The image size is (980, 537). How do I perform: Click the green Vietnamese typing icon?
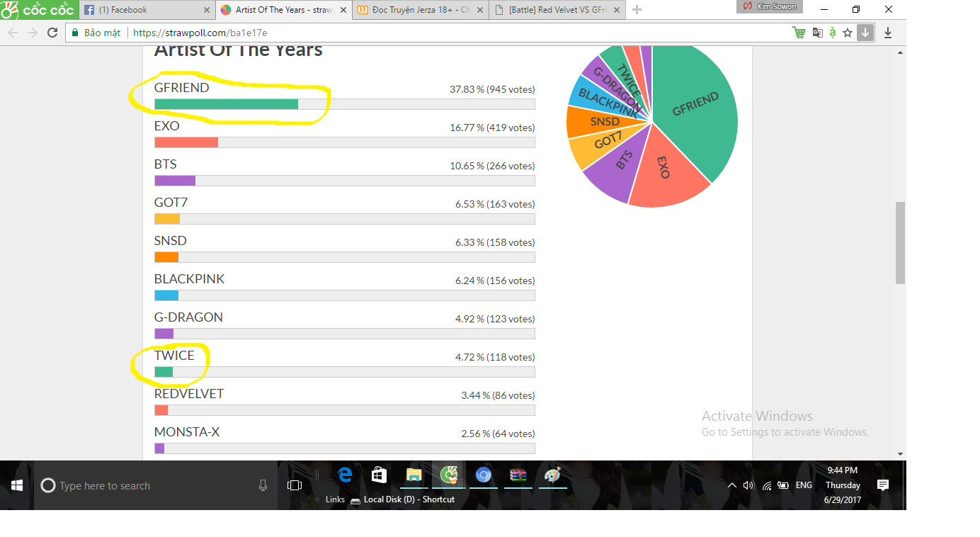[833, 33]
